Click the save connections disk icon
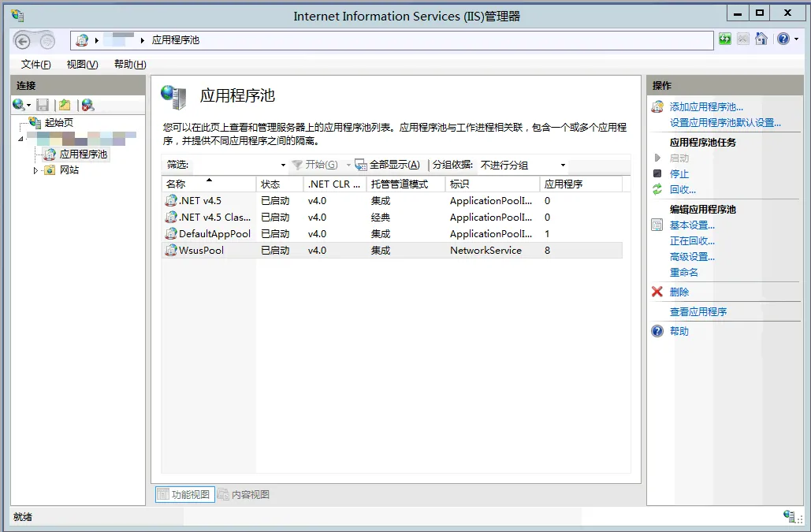Viewport: 811px width, 532px height. (x=43, y=105)
